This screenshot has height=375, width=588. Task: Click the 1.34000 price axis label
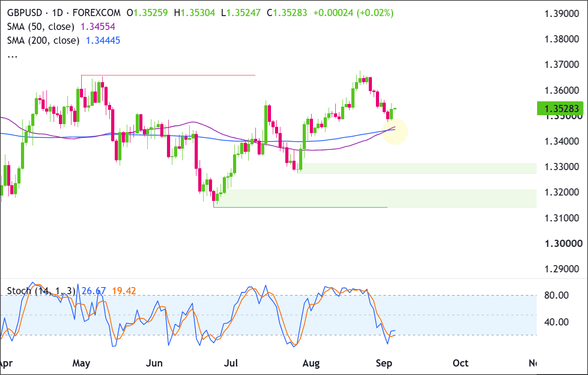coord(561,142)
